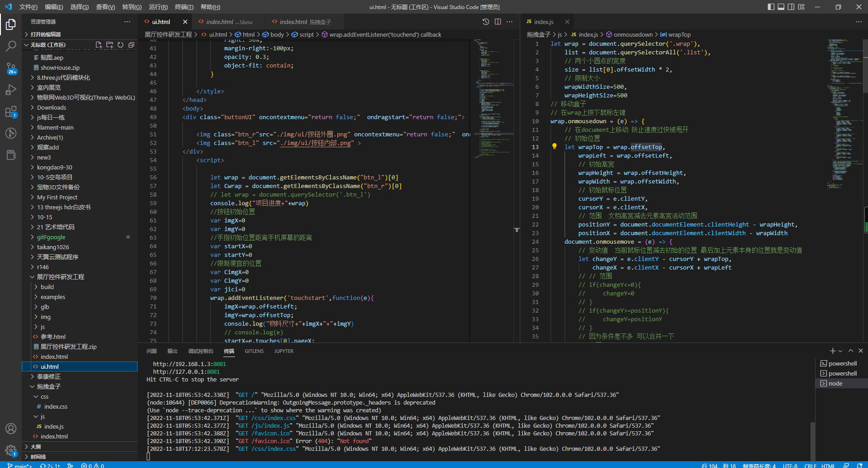
Task: Change the CRLF end of line sequence
Action: tap(810, 465)
